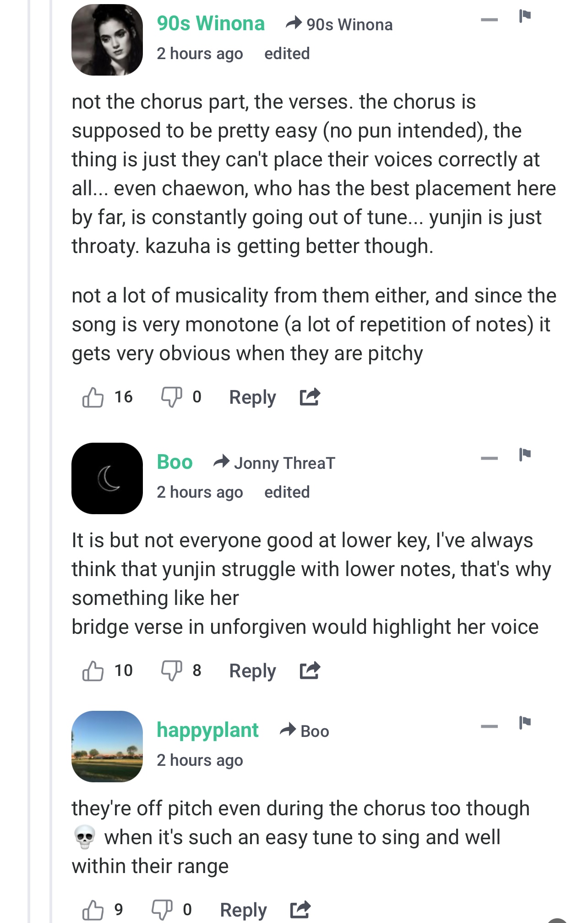Viewport: 588px width, 923px height.
Task: Report Boo's comment with flag icon
Action: coord(525,455)
